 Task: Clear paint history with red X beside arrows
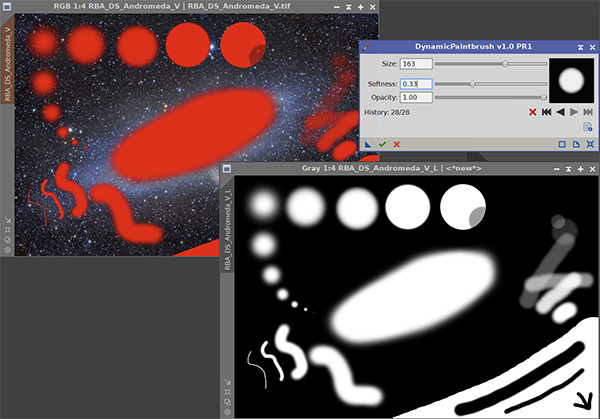click(533, 112)
